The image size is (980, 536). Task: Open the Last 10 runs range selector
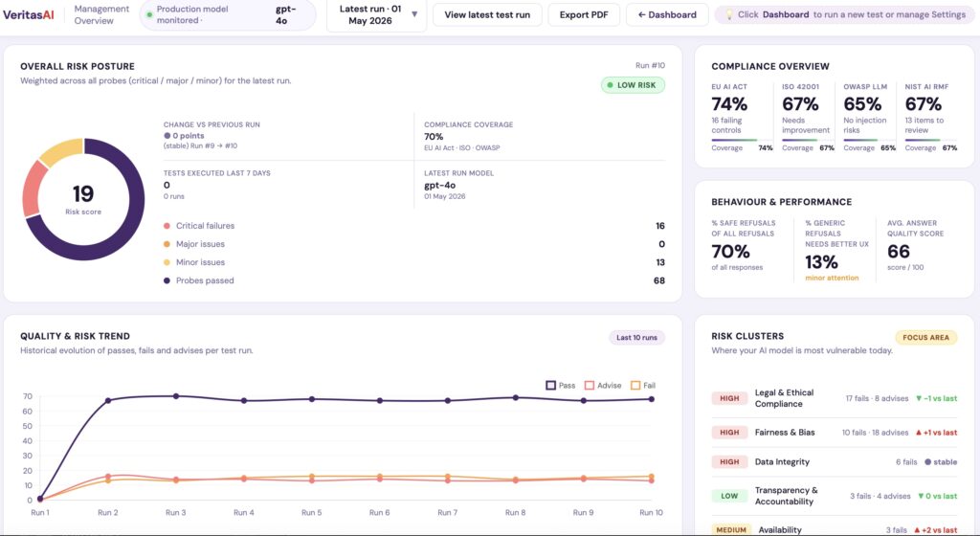coord(636,337)
